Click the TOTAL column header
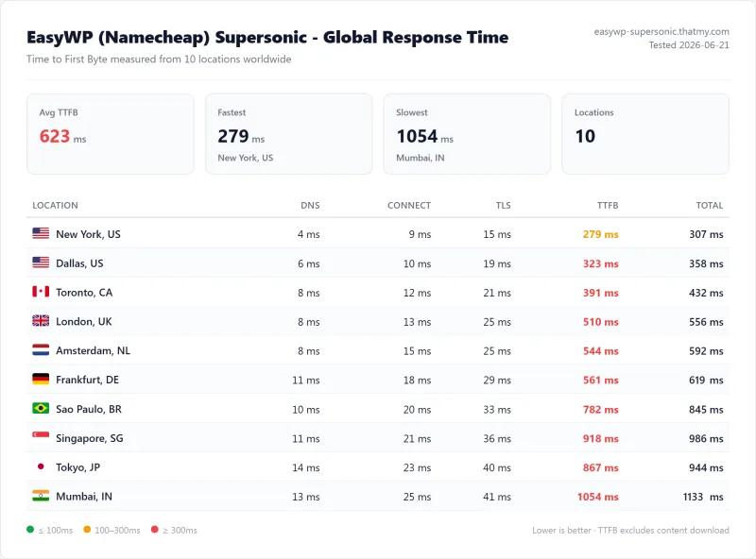Viewport: 756px width, 559px height. tap(710, 205)
